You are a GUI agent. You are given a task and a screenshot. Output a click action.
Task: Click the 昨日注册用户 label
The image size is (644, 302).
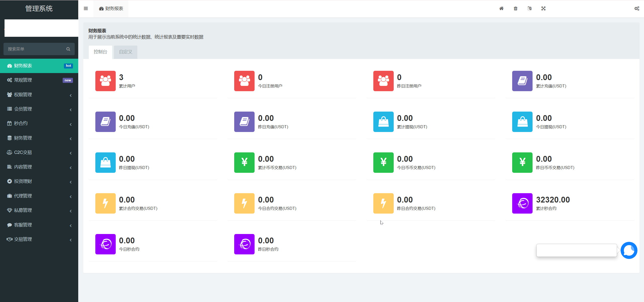(x=409, y=86)
